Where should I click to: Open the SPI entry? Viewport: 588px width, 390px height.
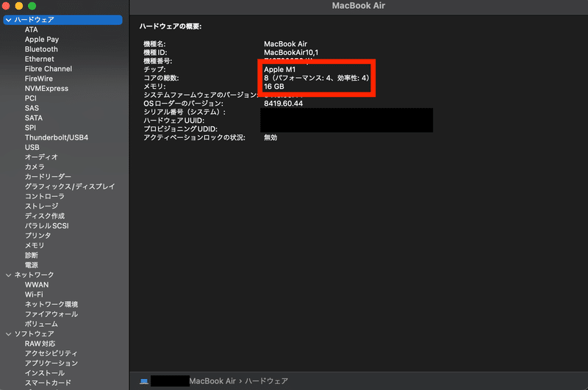click(x=30, y=128)
